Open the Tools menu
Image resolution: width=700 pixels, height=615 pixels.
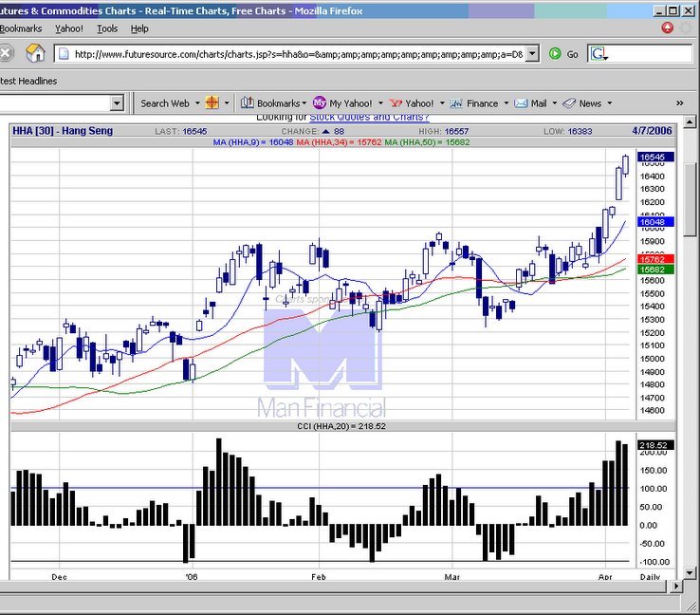[107, 28]
